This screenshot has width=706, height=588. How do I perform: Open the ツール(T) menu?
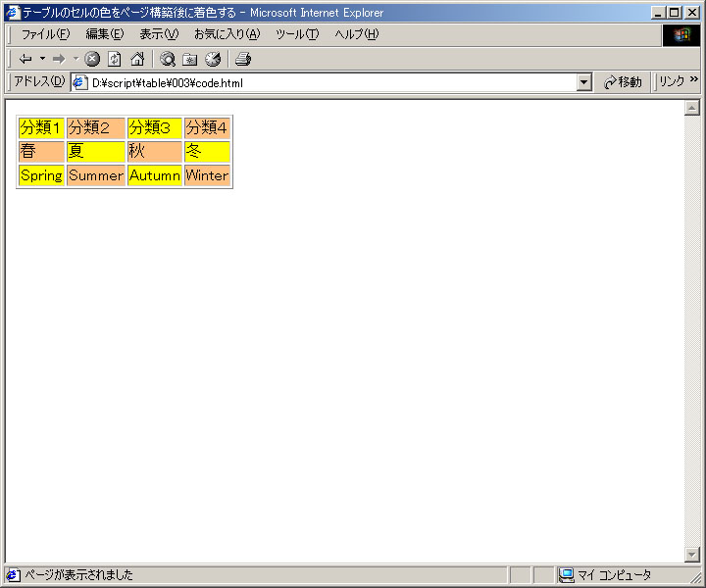pos(297,34)
